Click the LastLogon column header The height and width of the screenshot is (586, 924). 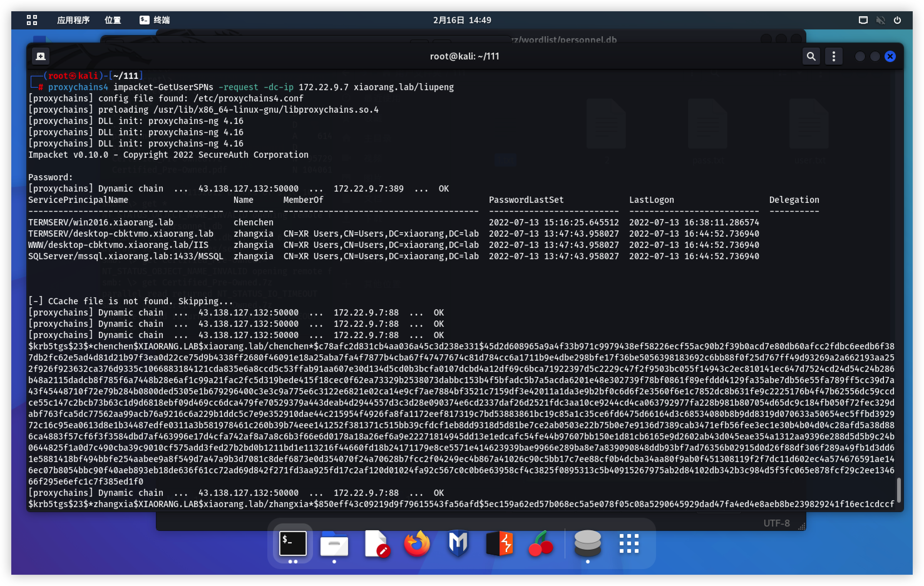click(x=651, y=200)
